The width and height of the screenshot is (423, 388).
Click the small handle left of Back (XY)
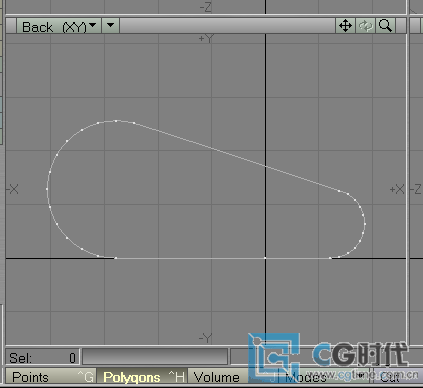(x=11, y=26)
